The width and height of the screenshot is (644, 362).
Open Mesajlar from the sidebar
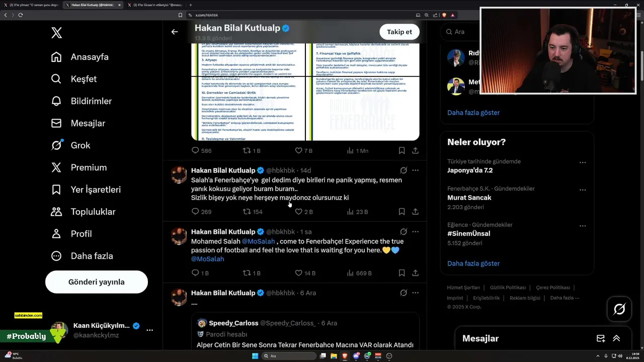click(78, 123)
